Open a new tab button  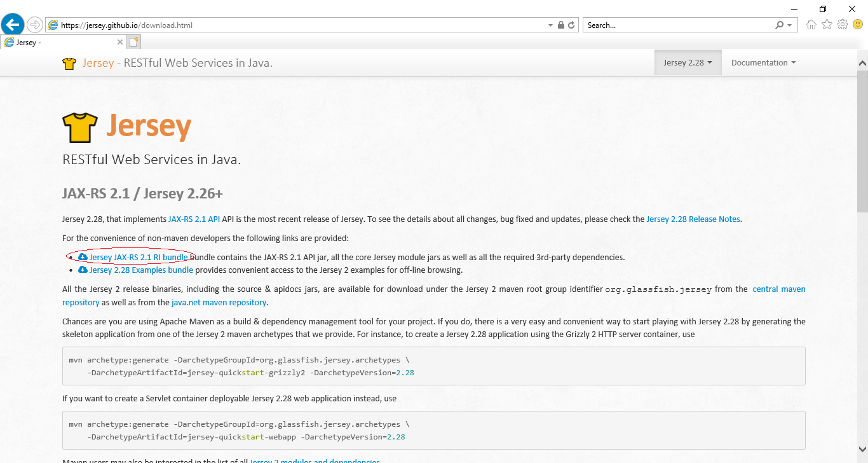(x=133, y=42)
